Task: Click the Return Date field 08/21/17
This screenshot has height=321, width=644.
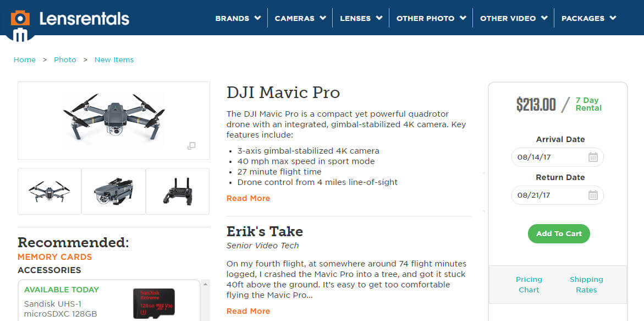Action: (x=557, y=195)
